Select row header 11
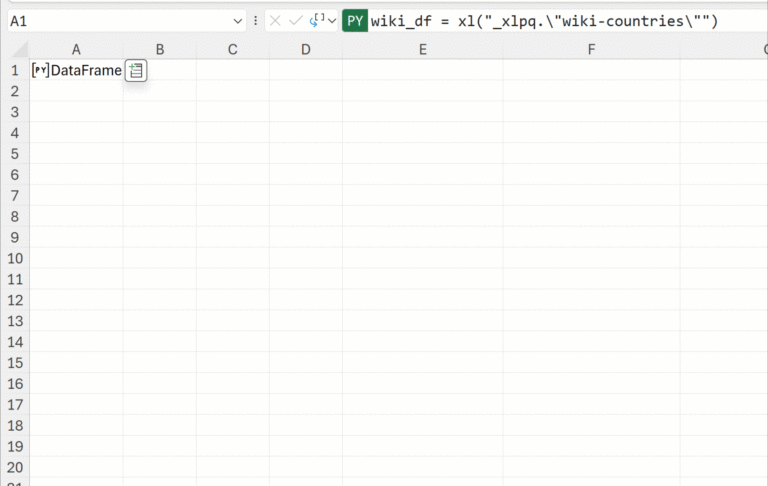 coord(15,279)
